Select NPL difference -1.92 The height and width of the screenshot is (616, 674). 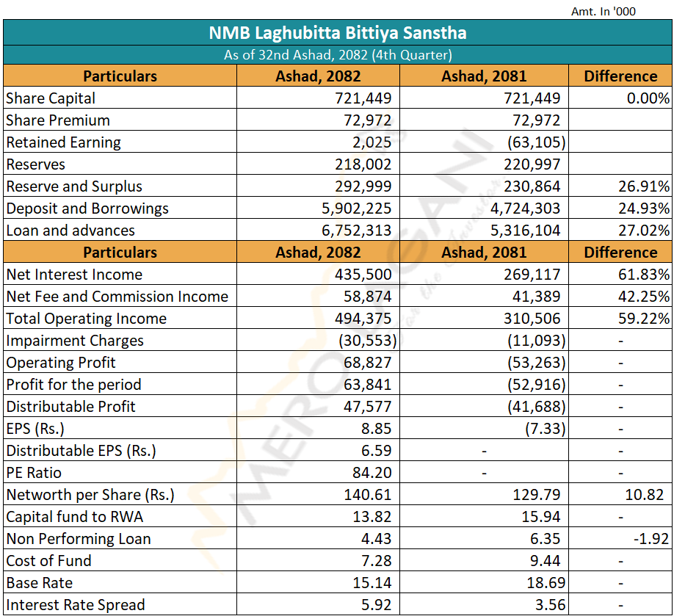pyautogui.click(x=651, y=539)
